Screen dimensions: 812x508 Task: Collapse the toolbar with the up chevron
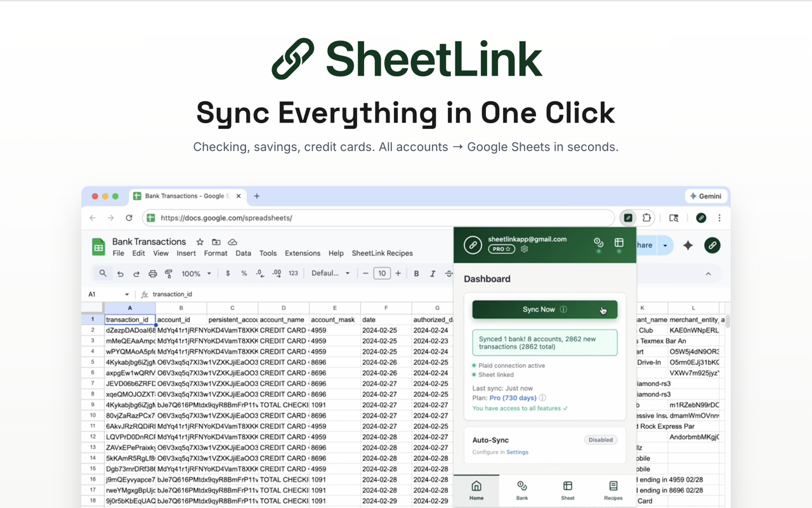click(x=708, y=274)
